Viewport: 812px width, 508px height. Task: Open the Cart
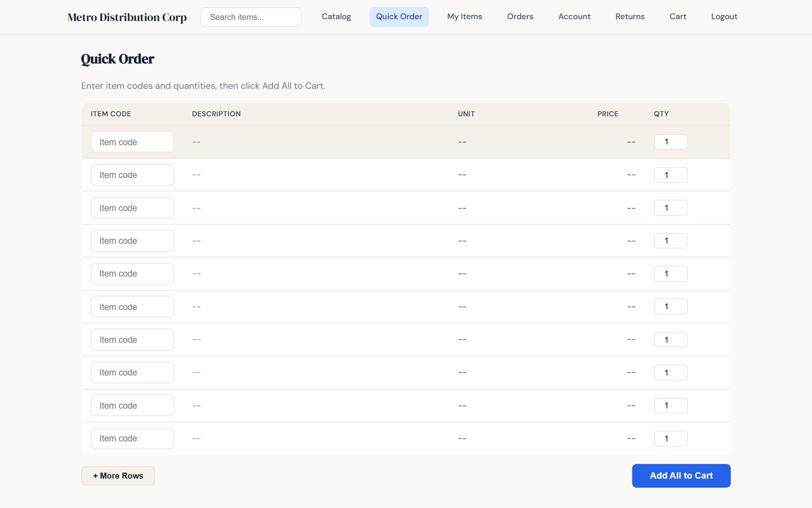(x=677, y=17)
